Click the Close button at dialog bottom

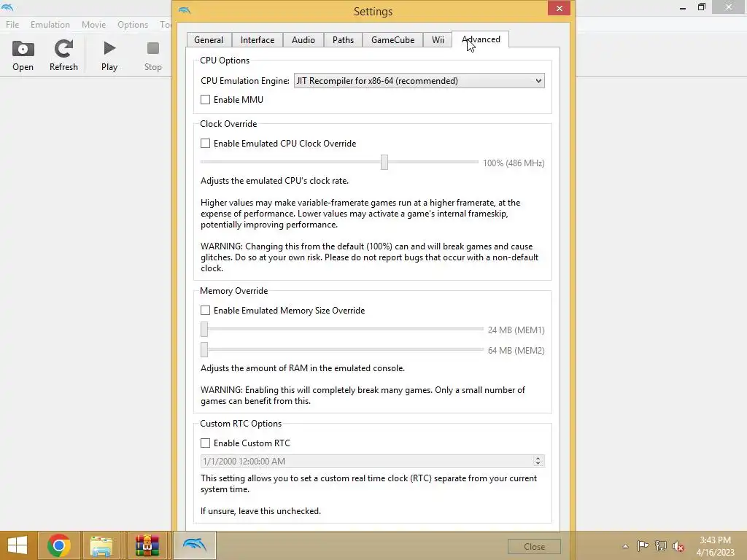[534, 547]
